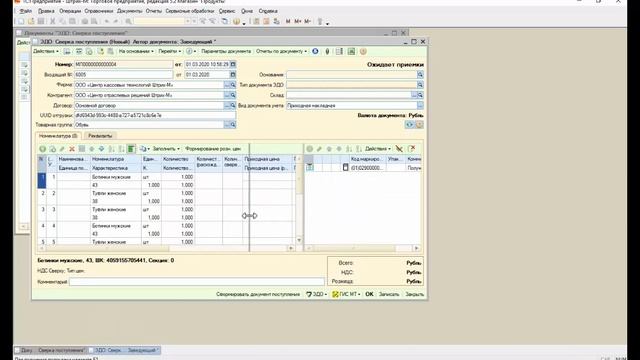This screenshot has width=640, height=360.
Task: Click the calendar icon next to document date-time
Action: click(233, 64)
